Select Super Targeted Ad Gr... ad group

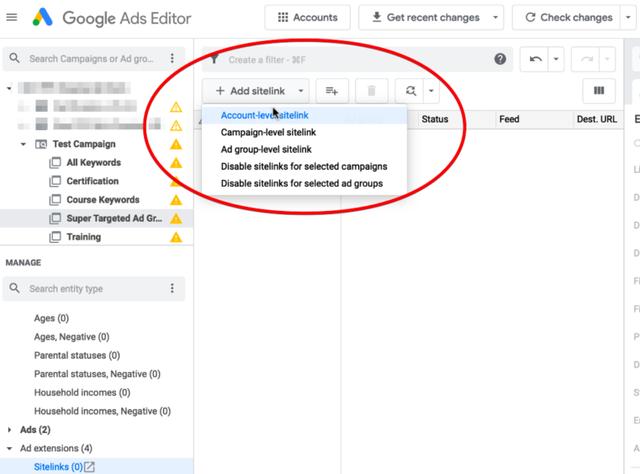tap(114, 218)
